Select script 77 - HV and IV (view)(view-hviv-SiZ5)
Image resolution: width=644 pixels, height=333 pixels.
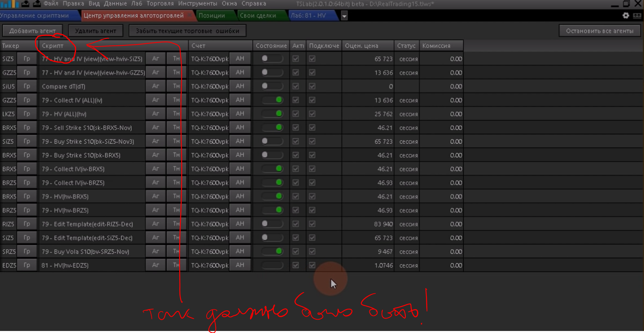(92, 59)
